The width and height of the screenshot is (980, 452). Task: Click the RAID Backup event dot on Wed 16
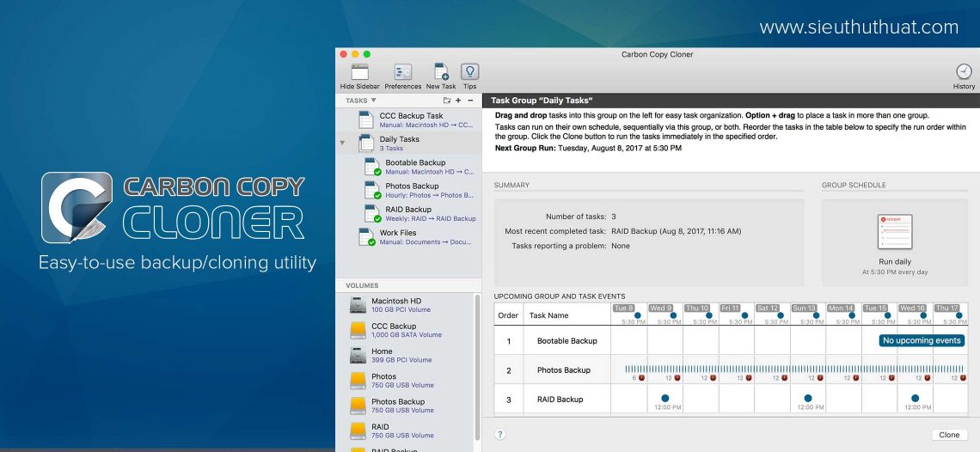pos(915,398)
